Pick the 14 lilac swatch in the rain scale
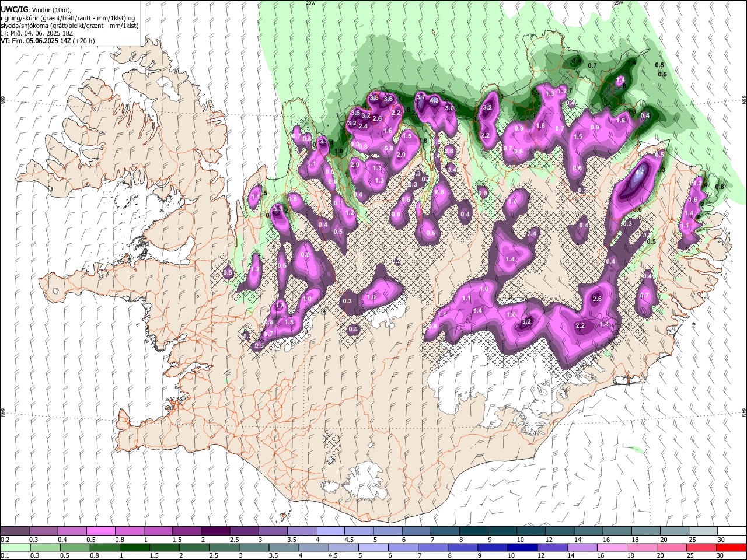This screenshot has width=747, height=560. pos(582,548)
